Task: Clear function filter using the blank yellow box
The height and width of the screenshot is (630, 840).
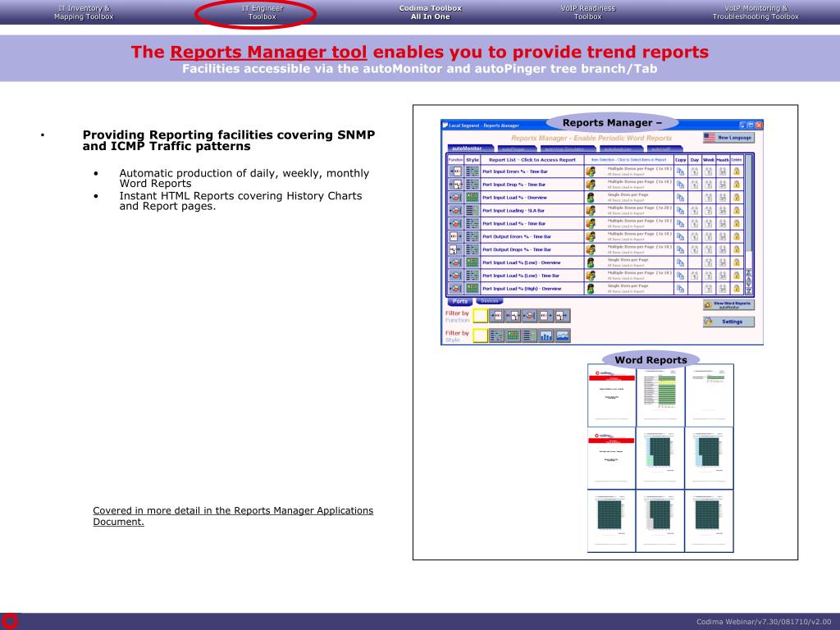Action: click(481, 316)
